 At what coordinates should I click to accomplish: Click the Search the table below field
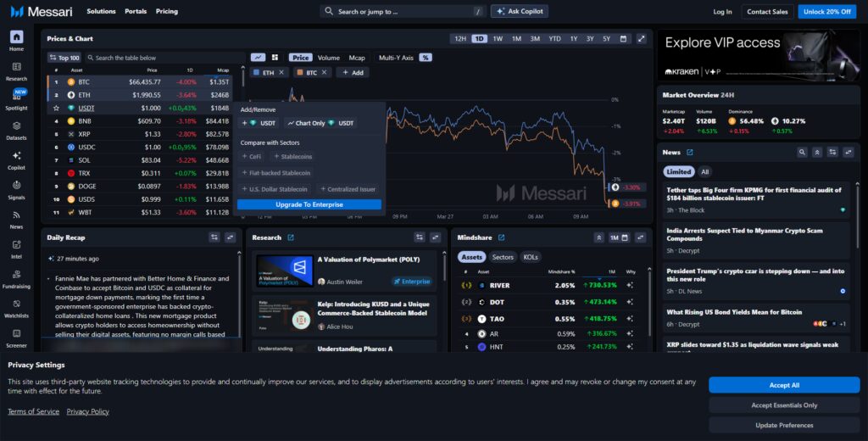point(165,58)
